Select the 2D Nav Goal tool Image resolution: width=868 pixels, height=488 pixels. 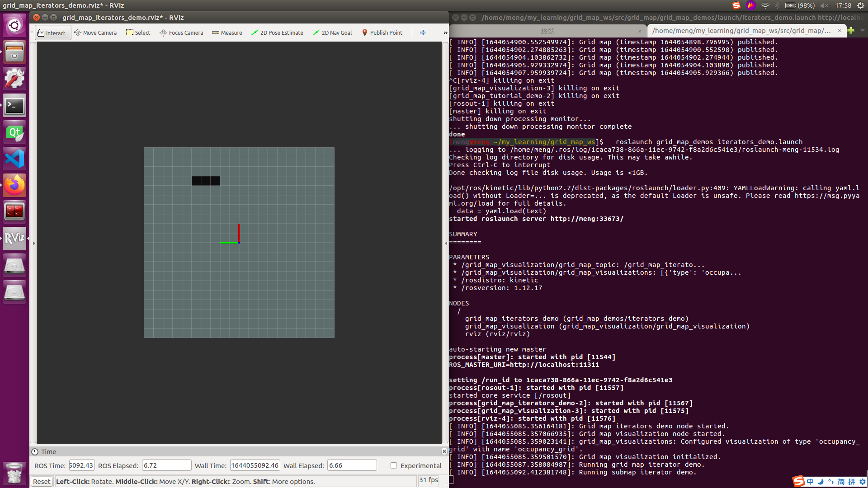coord(332,33)
